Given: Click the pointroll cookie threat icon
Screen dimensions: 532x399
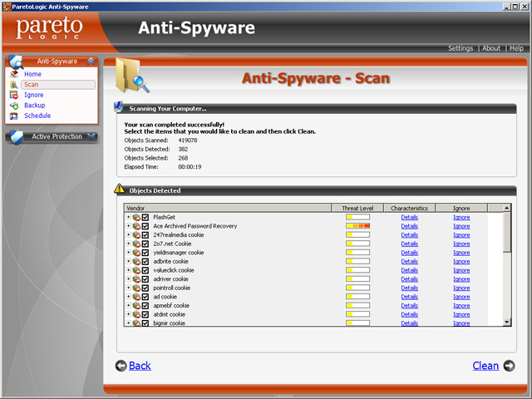Looking at the screenshot, I should pyautogui.click(x=136, y=288).
